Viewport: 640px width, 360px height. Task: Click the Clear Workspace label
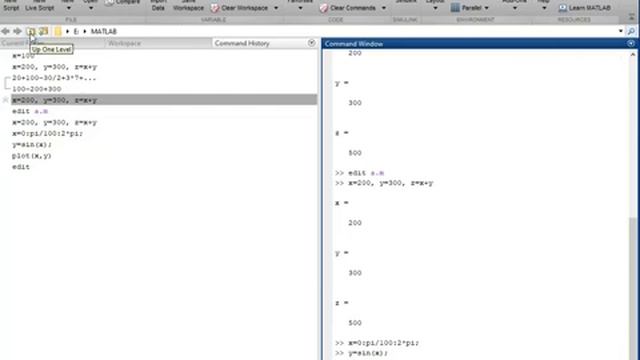pos(244,8)
